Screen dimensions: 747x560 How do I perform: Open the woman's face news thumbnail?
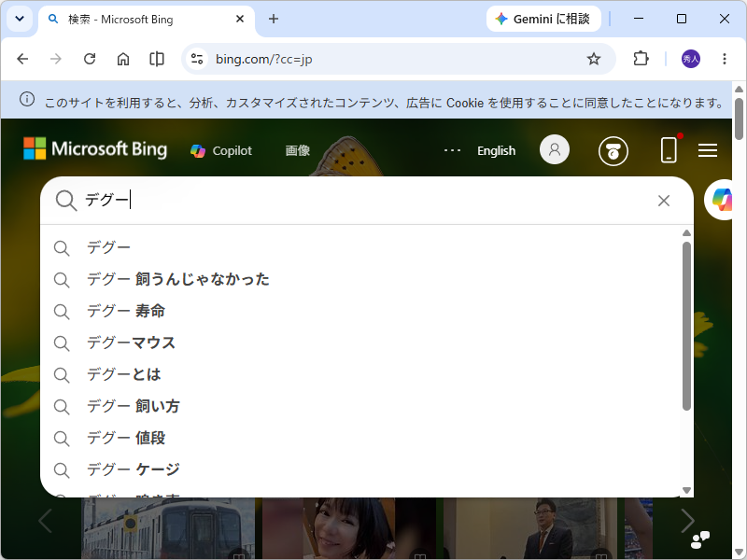pyautogui.click(x=348, y=528)
